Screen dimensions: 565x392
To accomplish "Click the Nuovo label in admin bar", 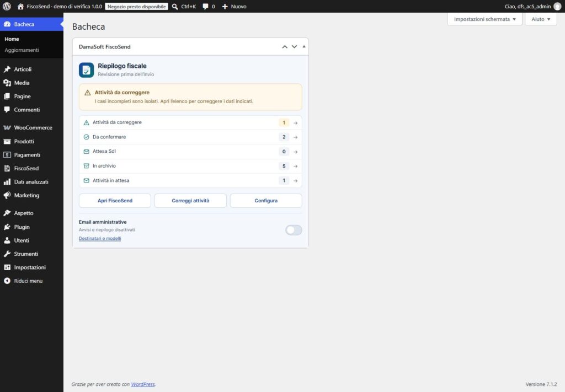I will pos(238,7).
